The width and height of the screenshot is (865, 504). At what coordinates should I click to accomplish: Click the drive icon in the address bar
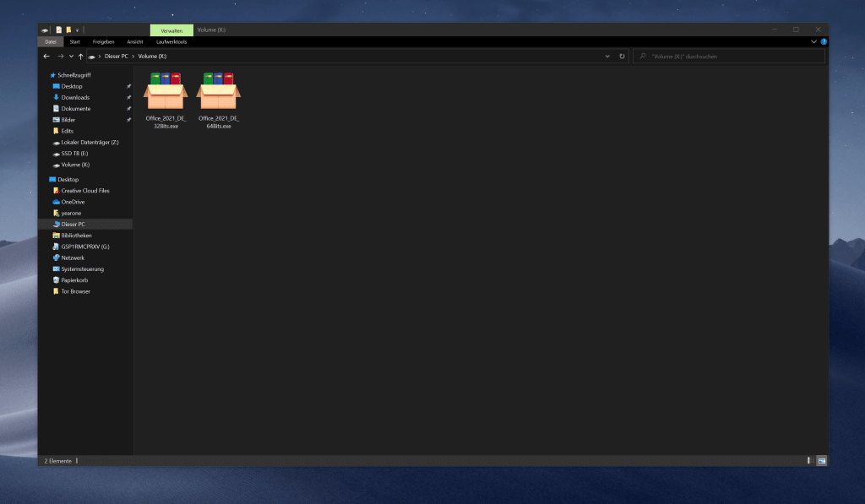tap(91, 57)
